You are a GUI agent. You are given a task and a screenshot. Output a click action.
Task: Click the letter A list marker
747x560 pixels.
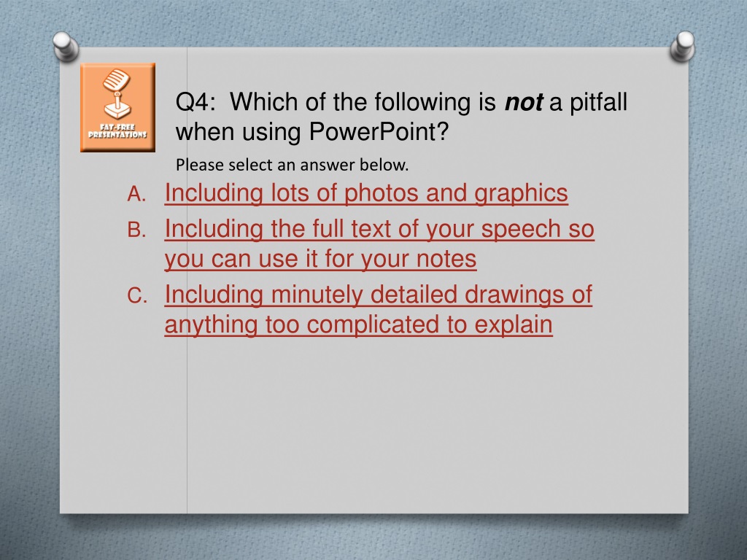click(x=136, y=194)
